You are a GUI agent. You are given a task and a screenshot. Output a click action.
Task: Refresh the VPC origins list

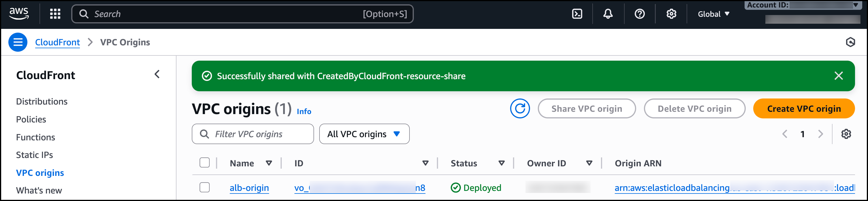[520, 109]
